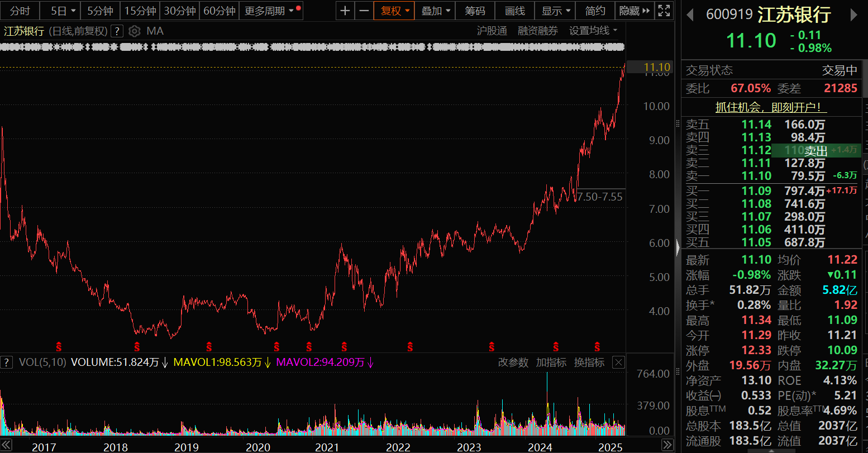Click the dividend marker in 2023

pyautogui.click(x=492, y=346)
